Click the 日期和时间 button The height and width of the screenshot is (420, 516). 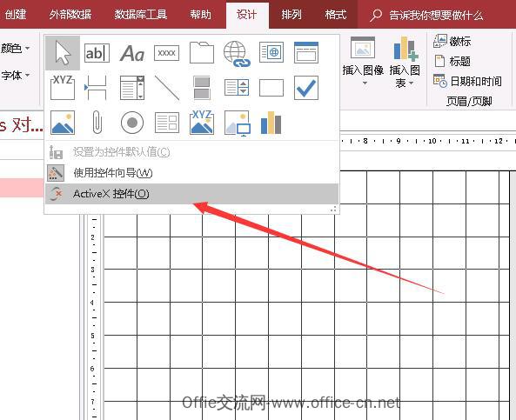[467, 81]
